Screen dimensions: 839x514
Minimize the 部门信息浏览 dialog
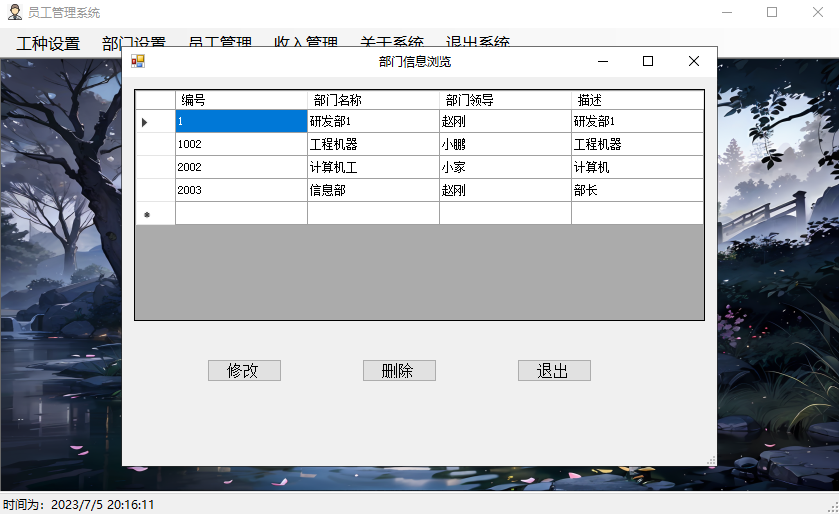pyautogui.click(x=603, y=61)
